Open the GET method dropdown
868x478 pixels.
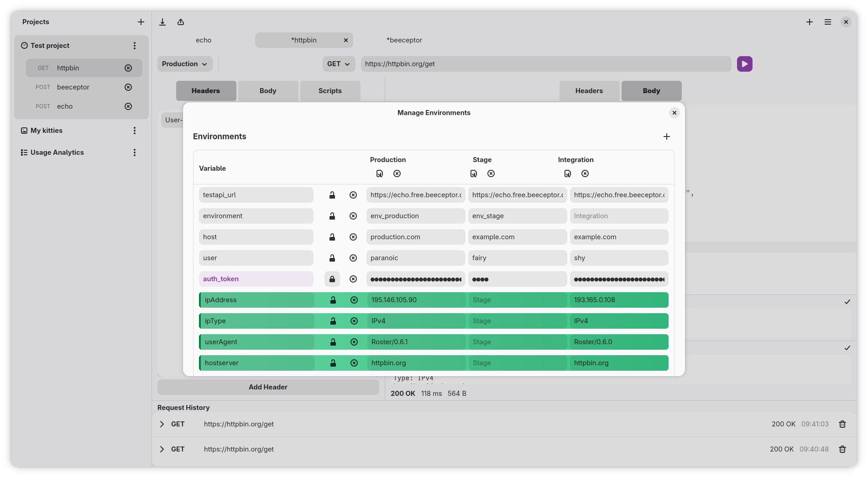pos(339,64)
